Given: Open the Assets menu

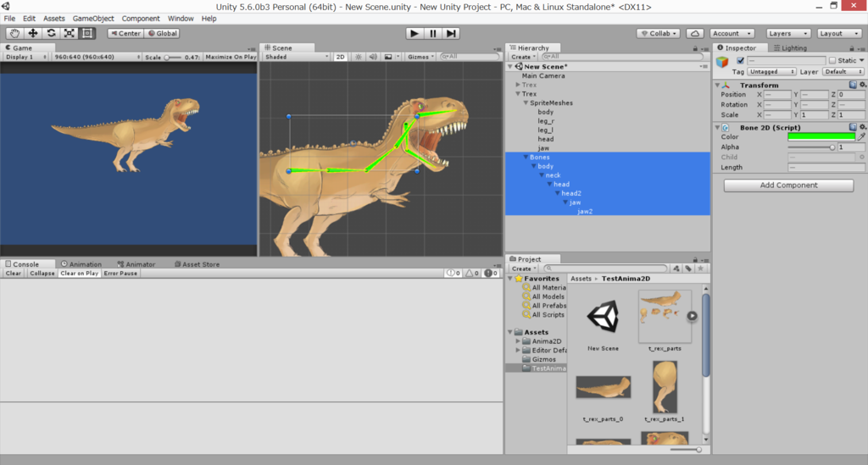Looking at the screenshot, I should coord(53,19).
